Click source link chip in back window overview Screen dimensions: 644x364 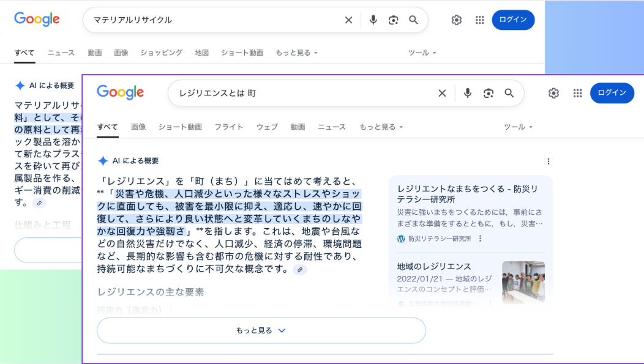click(x=39, y=203)
